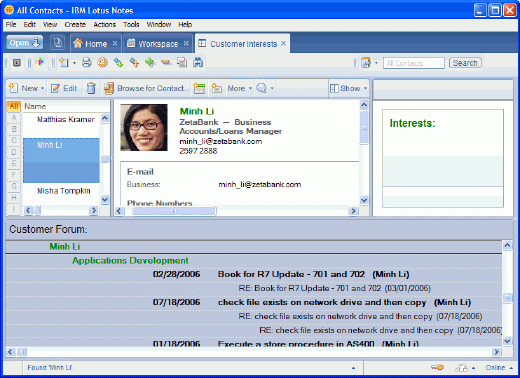
Task: Click Browse for Contact button
Action: [146, 88]
